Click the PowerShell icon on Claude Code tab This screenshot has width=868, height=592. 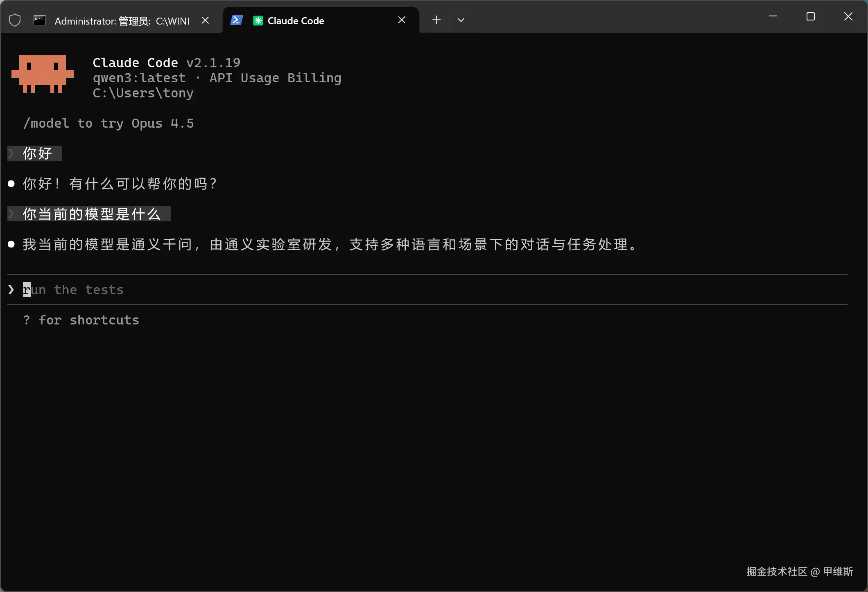point(236,20)
